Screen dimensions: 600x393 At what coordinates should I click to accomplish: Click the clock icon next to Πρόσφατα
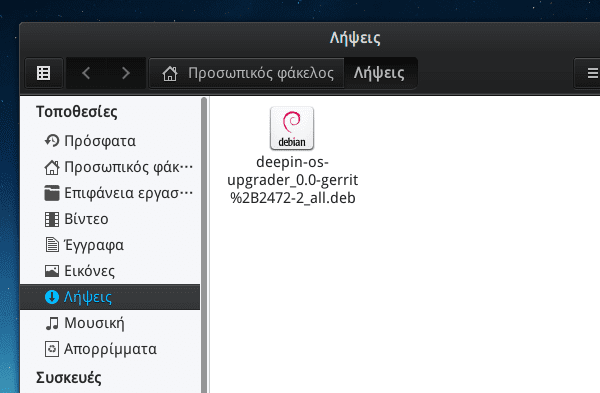[52, 141]
